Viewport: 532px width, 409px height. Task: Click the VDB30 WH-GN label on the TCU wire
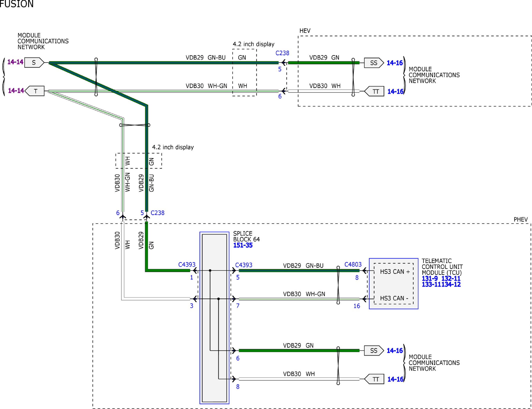(304, 294)
